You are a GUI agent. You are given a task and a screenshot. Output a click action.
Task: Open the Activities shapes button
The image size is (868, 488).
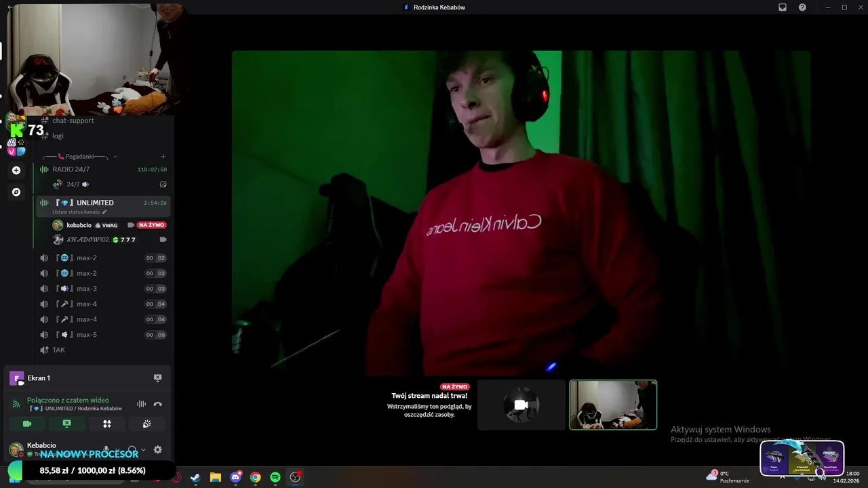pos(106,424)
